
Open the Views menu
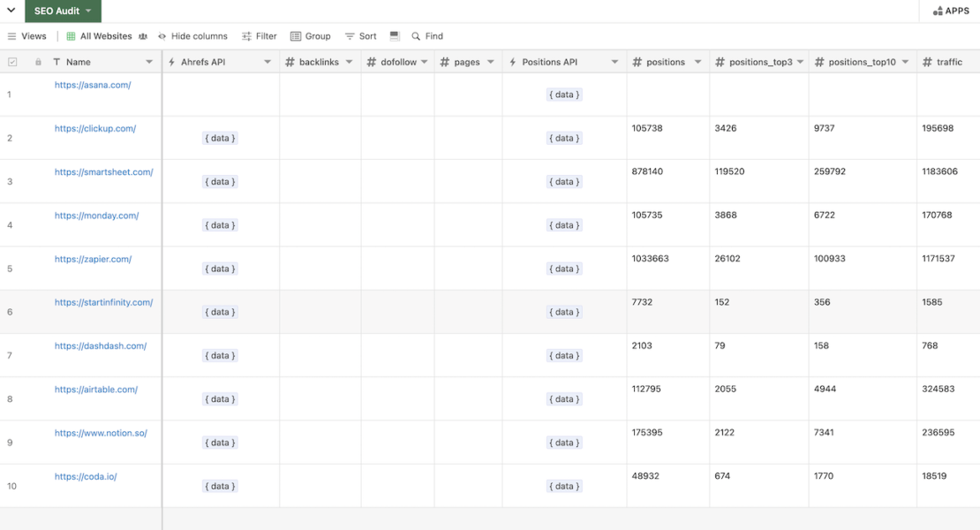[x=28, y=36]
